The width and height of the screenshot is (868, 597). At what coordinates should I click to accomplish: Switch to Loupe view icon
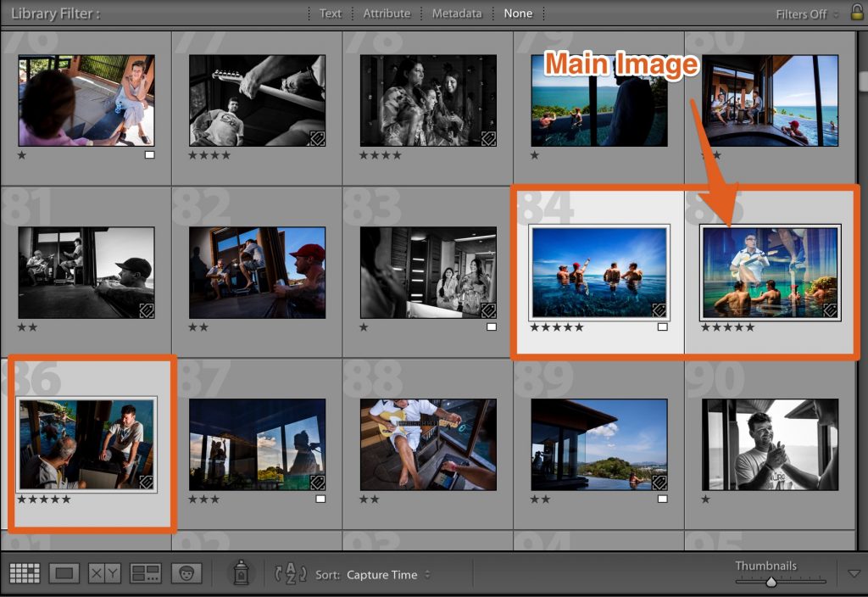pyautogui.click(x=64, y=573)
